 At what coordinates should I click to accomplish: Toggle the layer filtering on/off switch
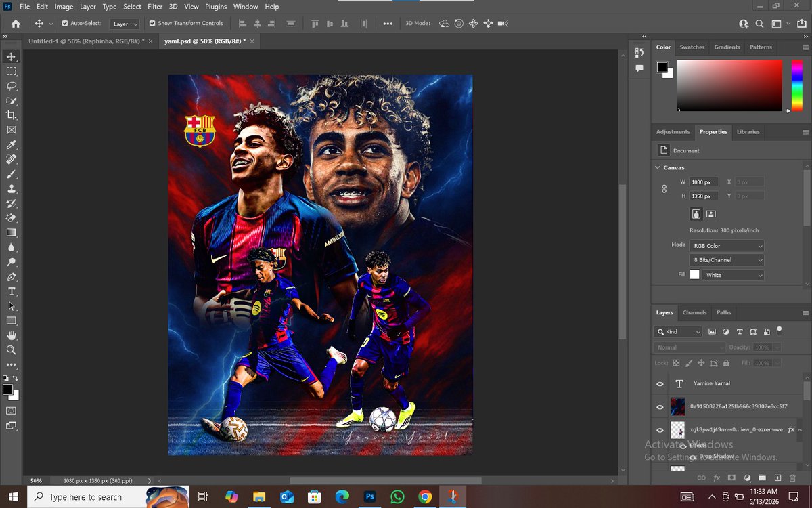point(779,331)
